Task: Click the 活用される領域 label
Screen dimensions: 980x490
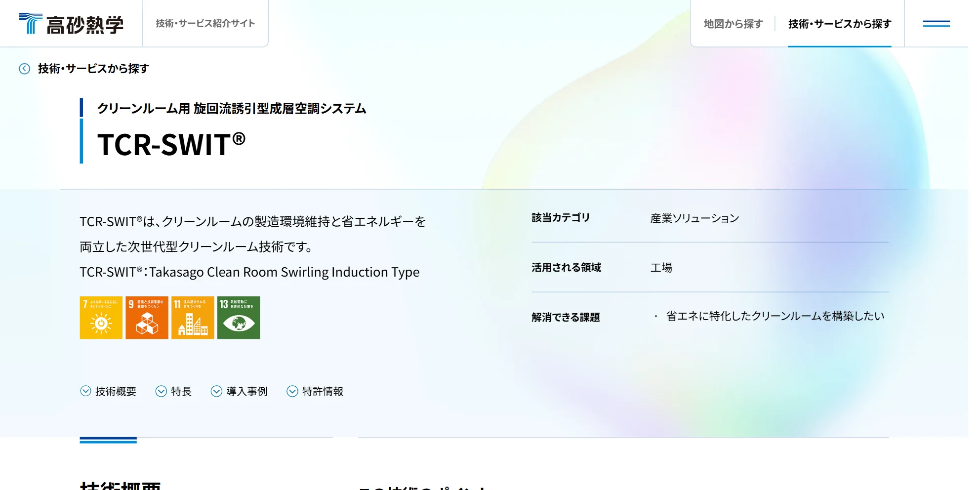Action: (x=566, y=268)
